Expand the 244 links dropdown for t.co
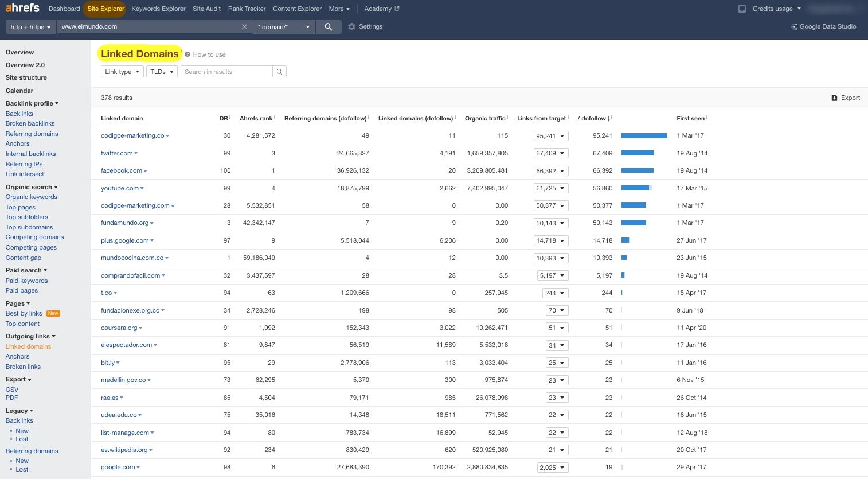 click(x=555, y=293)
